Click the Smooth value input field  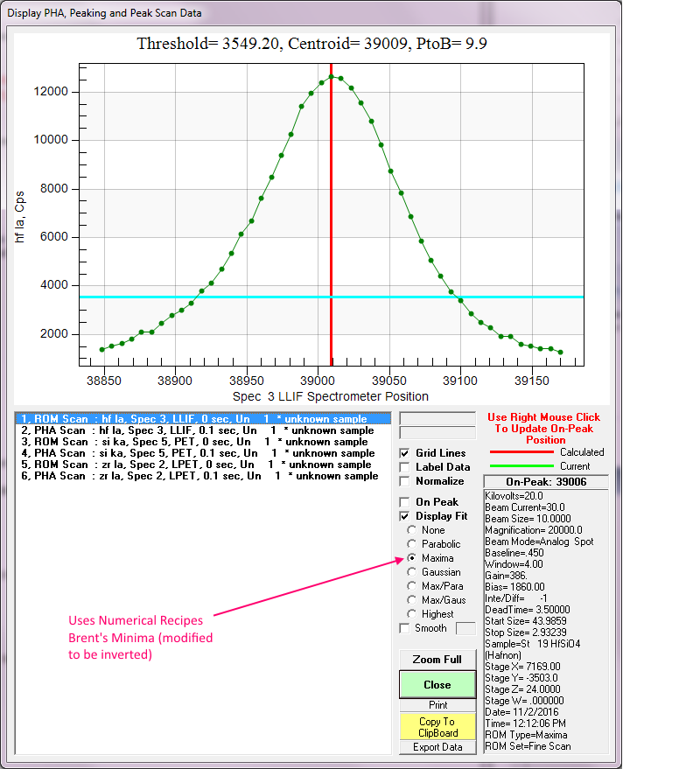(x=466, y=628)
